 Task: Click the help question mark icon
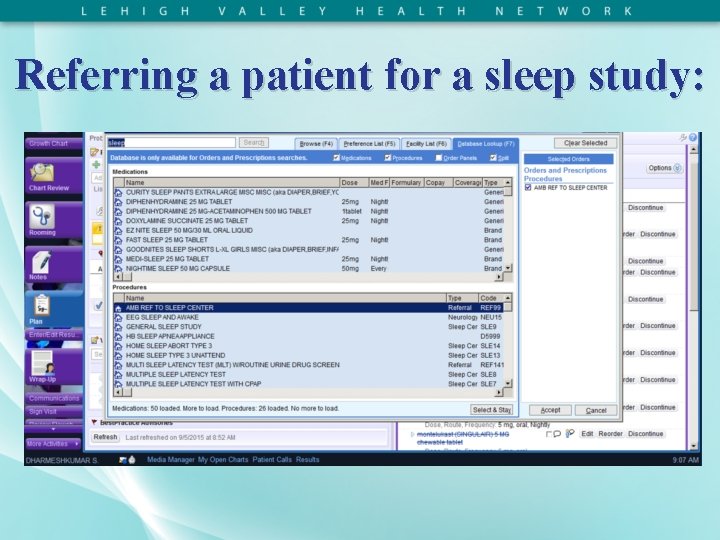pyautogui.click(x=692, y=137)
